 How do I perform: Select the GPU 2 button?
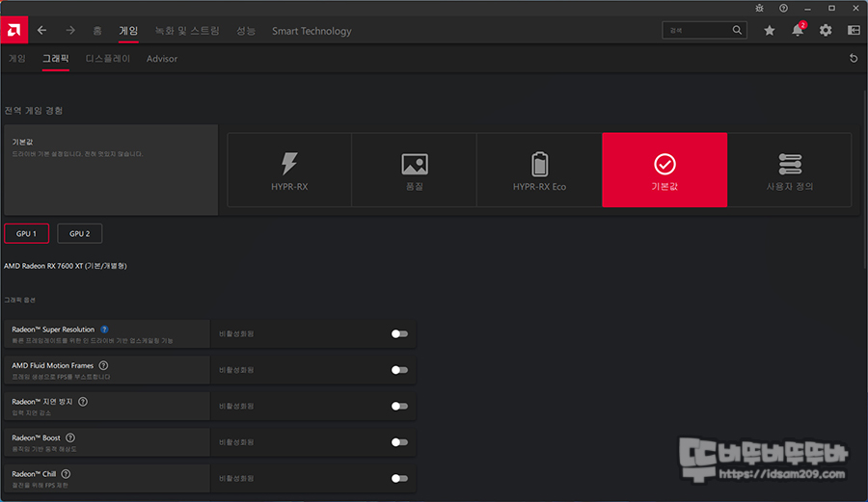point(80,233)
